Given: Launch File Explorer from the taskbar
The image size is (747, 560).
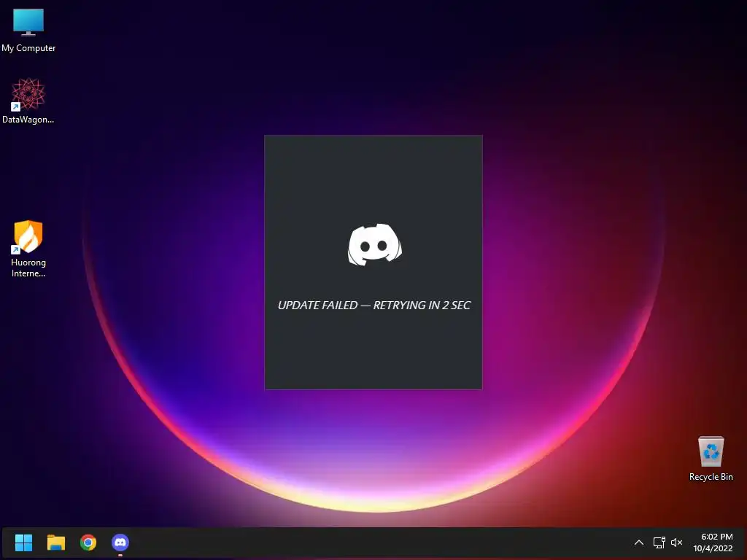Looking at the screenshot, I should click(55, 542).
